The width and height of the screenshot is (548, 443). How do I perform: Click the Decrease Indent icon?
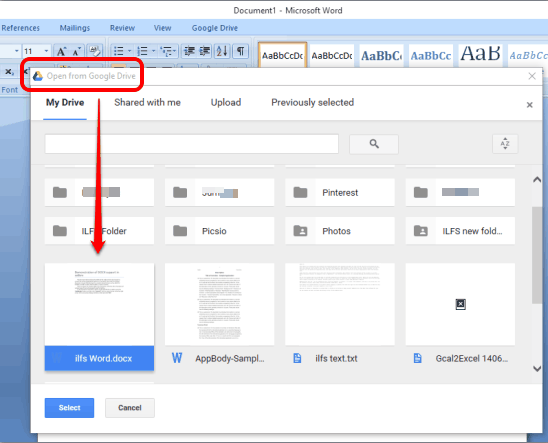[189, 51]
